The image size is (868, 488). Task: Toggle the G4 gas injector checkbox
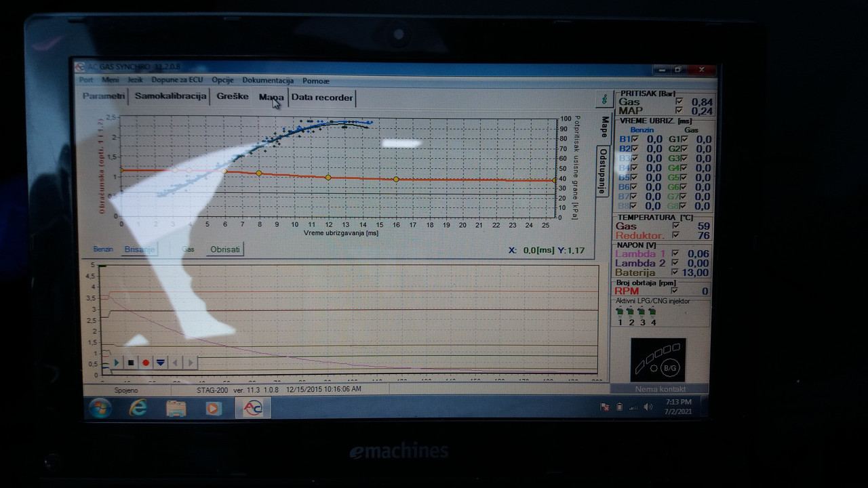tap(684, 167)
